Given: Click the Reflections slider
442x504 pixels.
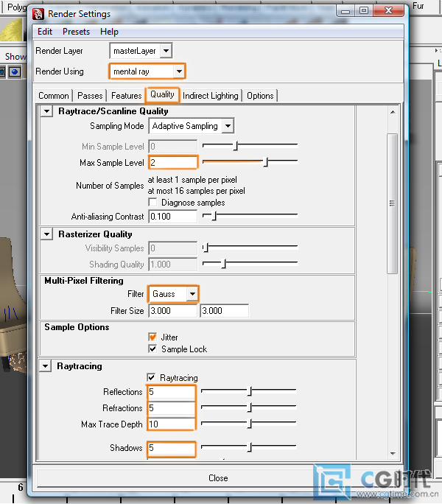Looking at the screenshot, I should point(248,391).
